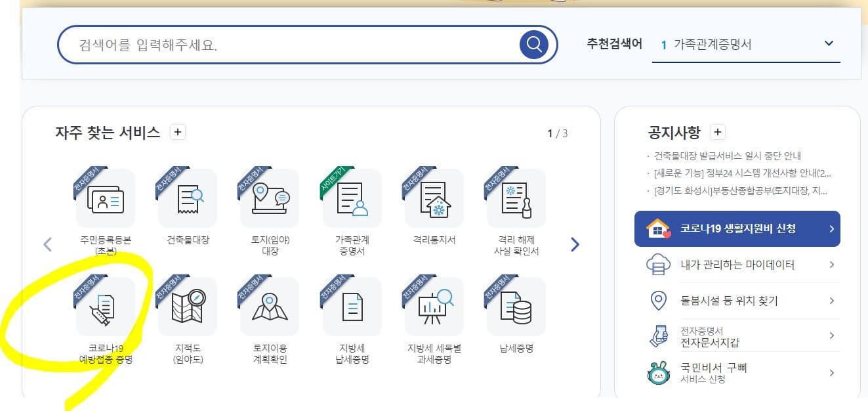Viewport: 868px width, 411px height.
Task: Open notice 건축물대장 발급서비스 일시 중단 안내
Action: coord(728,156)
